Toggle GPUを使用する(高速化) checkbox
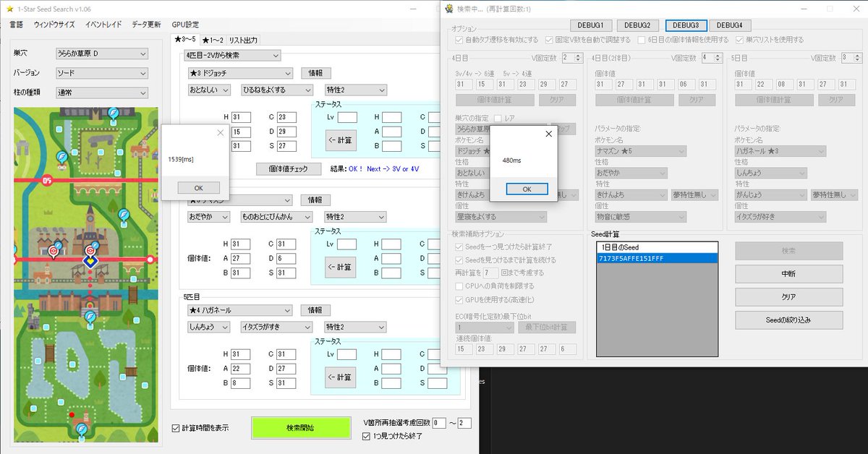Image resolution: width=868 pixels, height=454 pixels. (459, 299)
